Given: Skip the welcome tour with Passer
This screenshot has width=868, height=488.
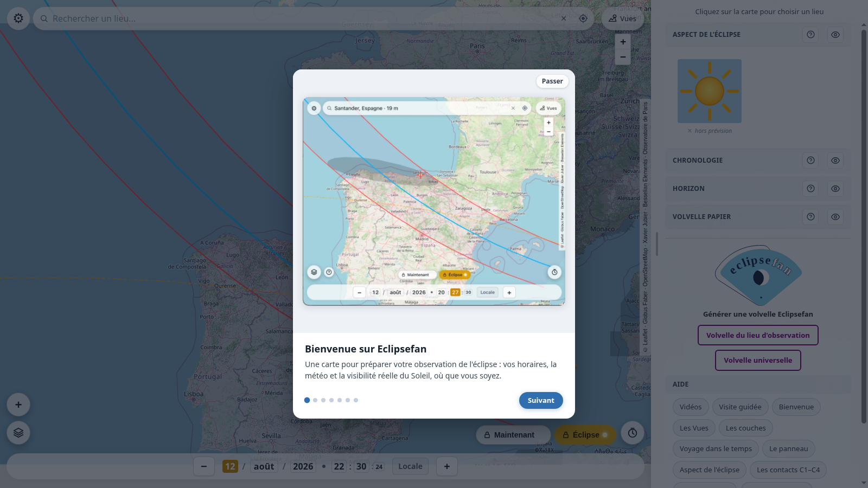Looking at the screenshot, I should point(552,81).
